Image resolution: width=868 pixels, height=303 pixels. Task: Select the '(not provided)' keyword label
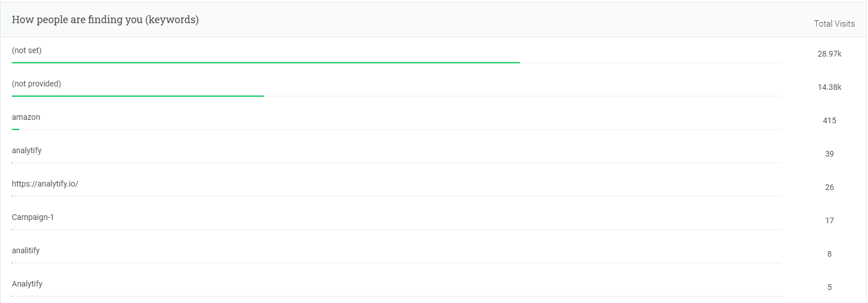coord(36,84)
